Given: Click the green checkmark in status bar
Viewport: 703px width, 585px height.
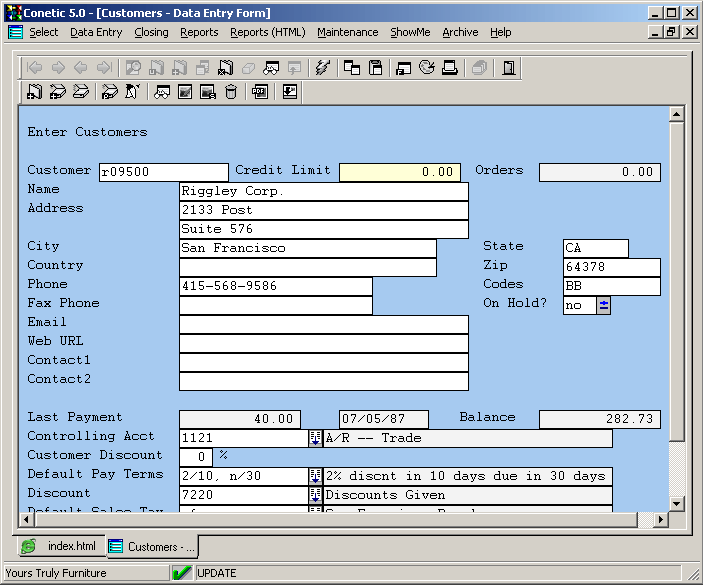Looking at the screenshot, I should (x=181, y=573).
